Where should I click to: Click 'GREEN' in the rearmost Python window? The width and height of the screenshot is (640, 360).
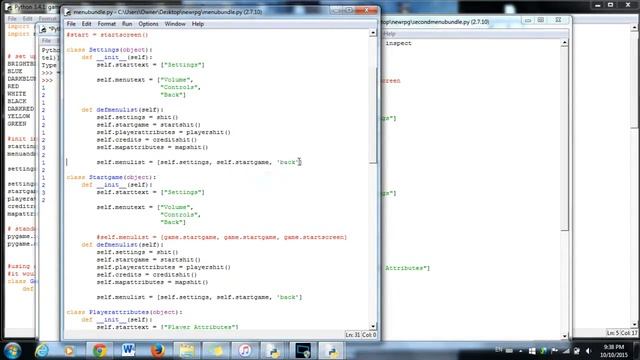coord(17,124)
